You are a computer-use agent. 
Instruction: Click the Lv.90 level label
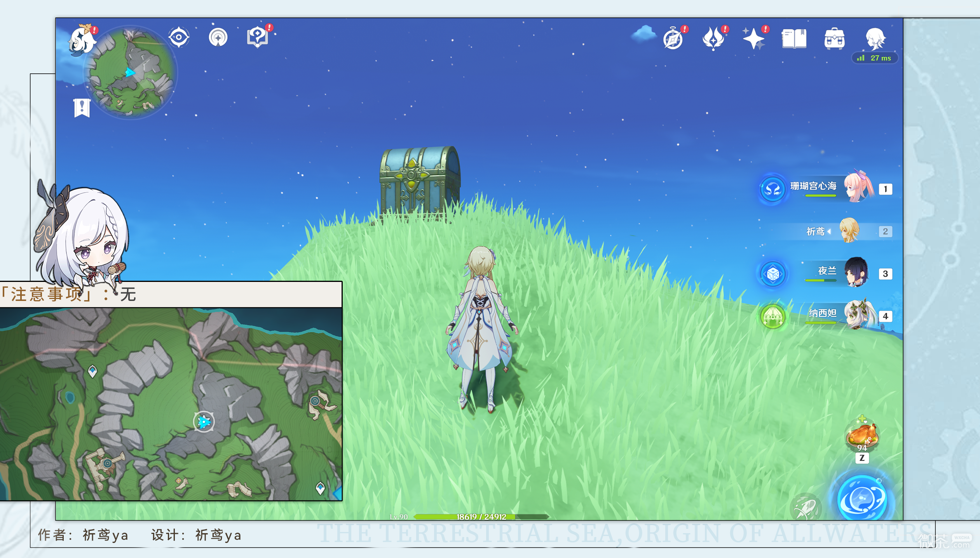click(x=399, y=517)
